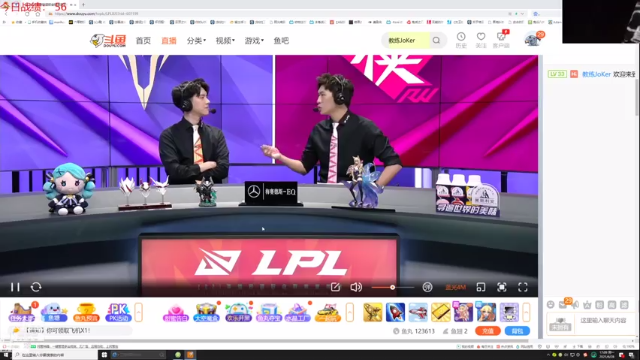
Task: Open the client download icon with badge
Action: click(x=501, y=39)
